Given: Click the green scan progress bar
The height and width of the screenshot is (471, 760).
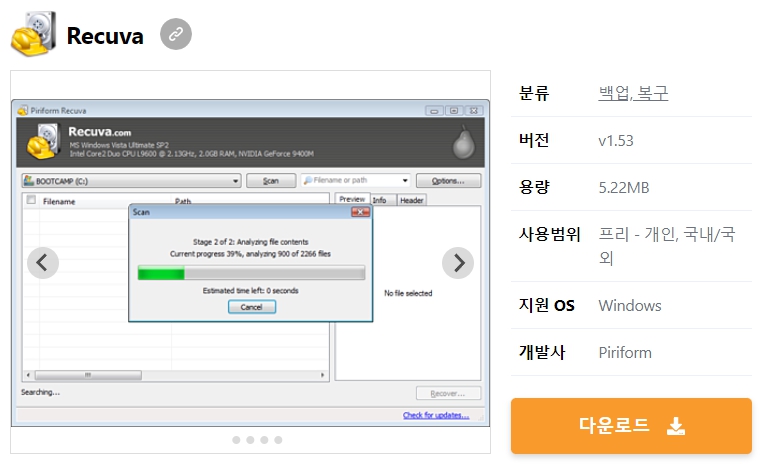Looking at the screenshot, I should click(x=251, y=273).
